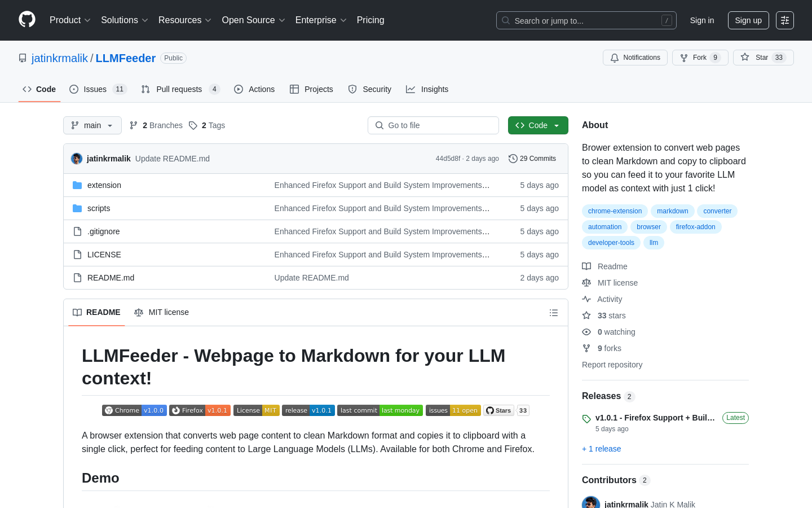812x508 pixels.
Task: Open the README.md file
Action: coord(111,278)
